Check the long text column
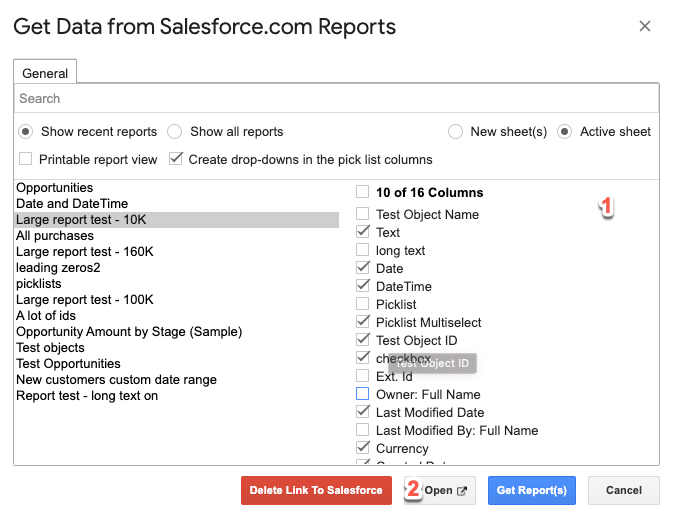This screenshot has width=678, height=522. [x=362, y=250]
